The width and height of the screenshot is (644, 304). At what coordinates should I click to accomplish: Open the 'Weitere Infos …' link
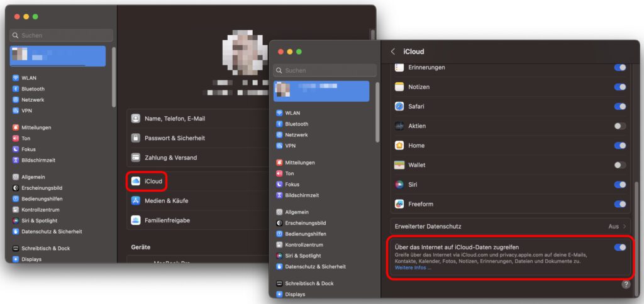click(x=413, y=268)
